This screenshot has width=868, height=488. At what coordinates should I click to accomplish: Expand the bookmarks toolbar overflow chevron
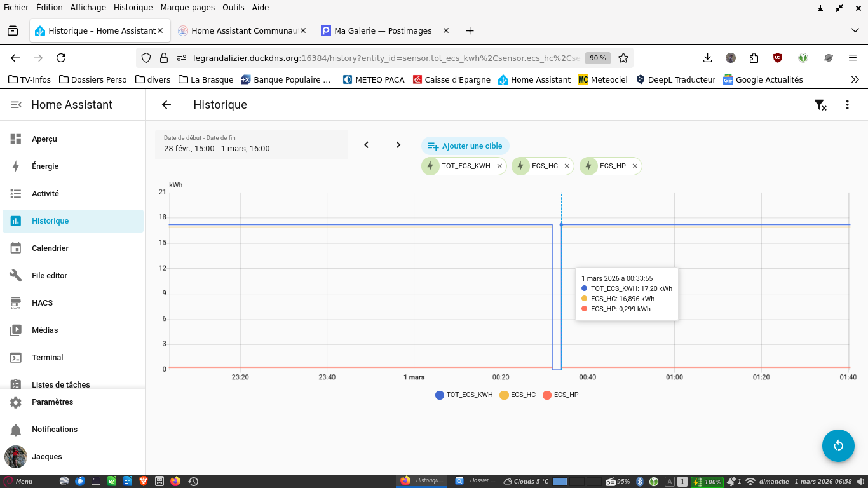[855, 79]
